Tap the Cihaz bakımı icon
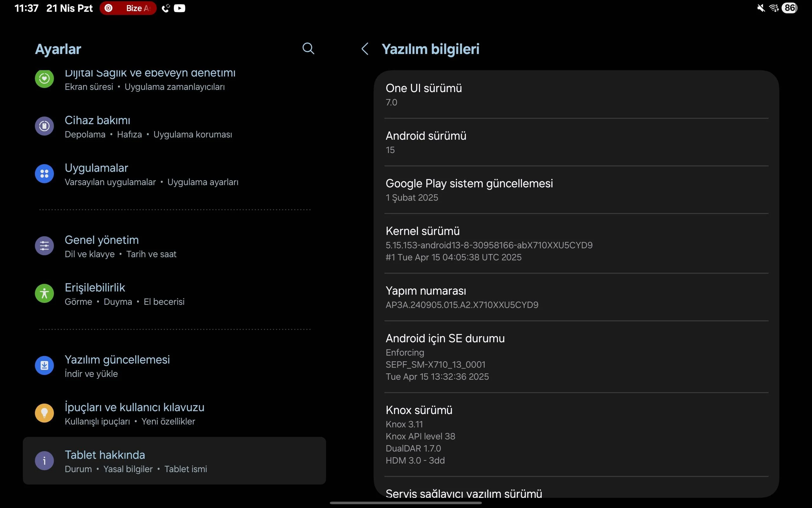The width and height of the screenshot is (812, 508). coord(44,126)
